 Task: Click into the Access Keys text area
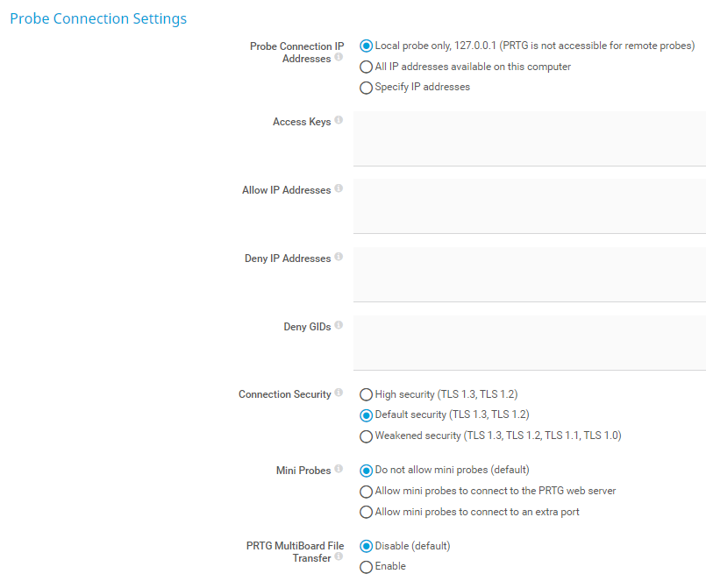coord(529,138)
